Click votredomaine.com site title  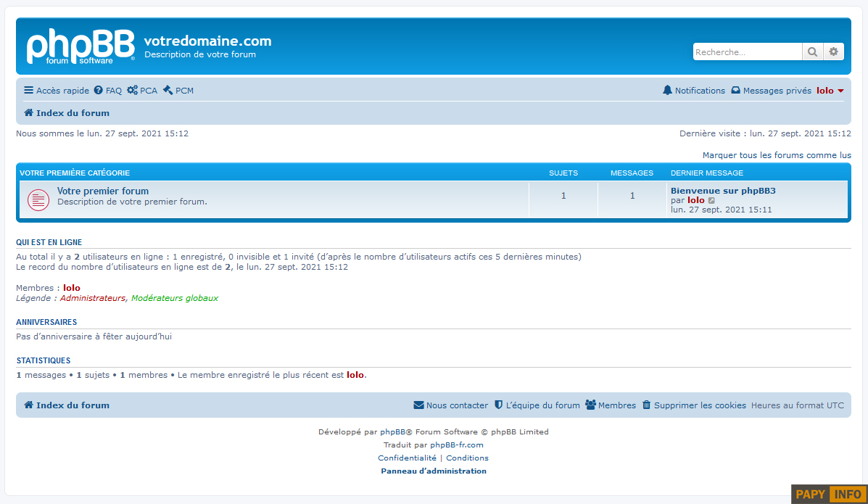click(x=207, y=41)
